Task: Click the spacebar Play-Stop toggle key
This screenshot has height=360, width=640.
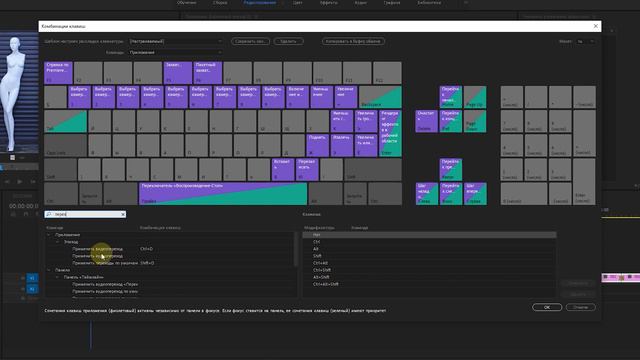Action: pos(223,194)
